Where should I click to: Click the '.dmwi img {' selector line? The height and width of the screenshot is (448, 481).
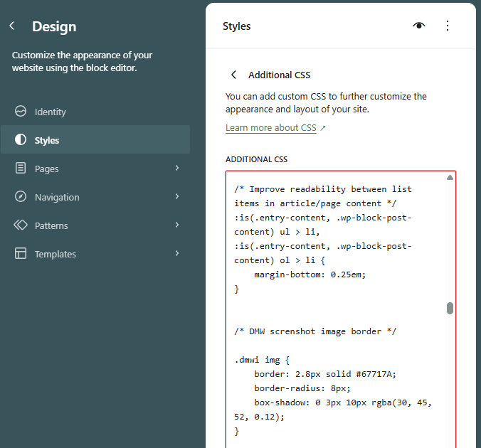(262, 360)
